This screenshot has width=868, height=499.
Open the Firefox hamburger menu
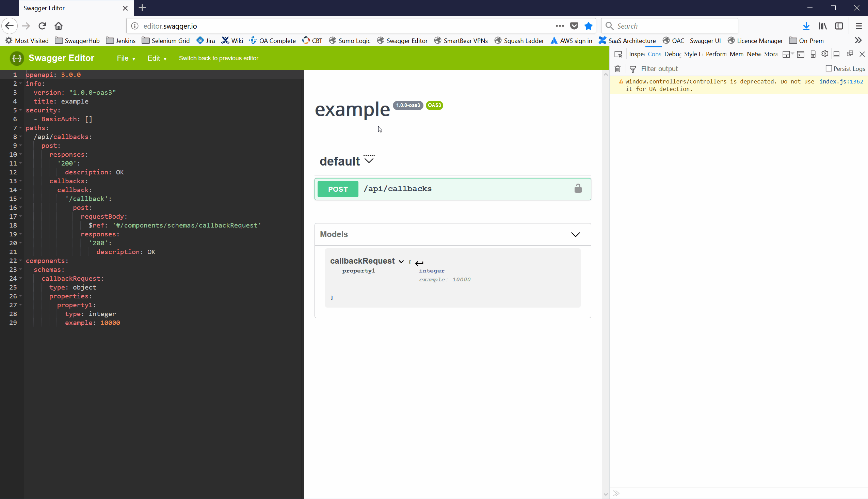(858, 26)
